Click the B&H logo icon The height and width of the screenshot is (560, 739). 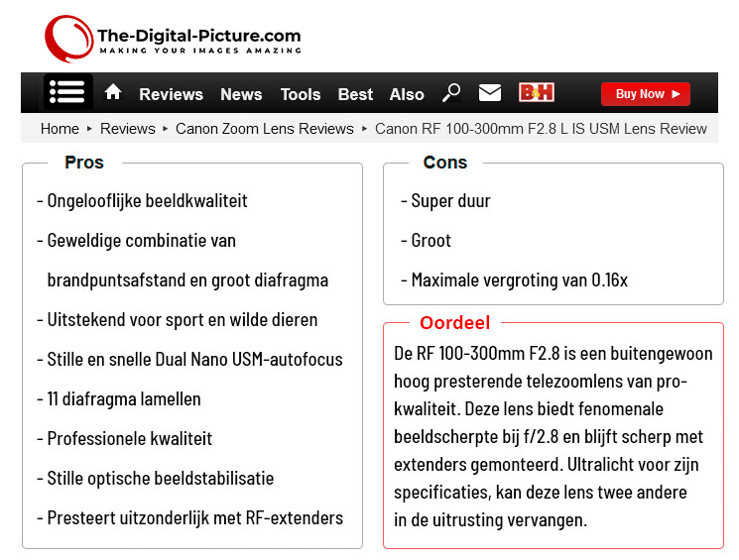pos(537,93)
